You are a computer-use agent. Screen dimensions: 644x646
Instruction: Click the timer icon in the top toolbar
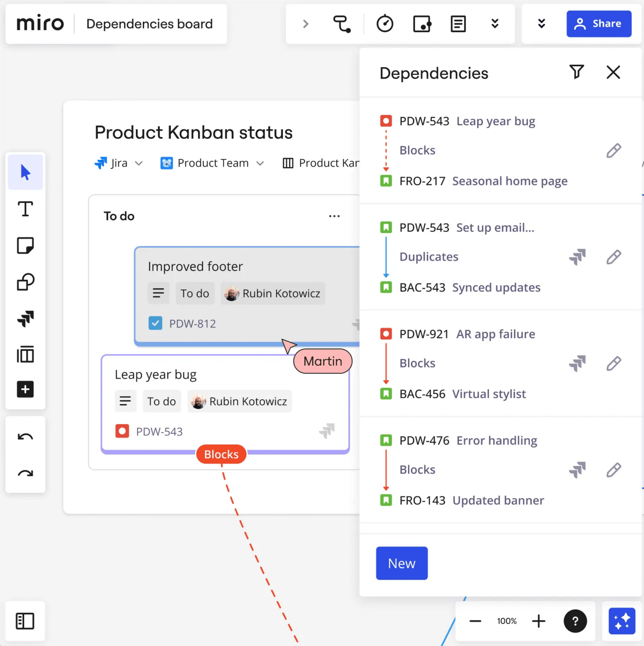point(385,24)
